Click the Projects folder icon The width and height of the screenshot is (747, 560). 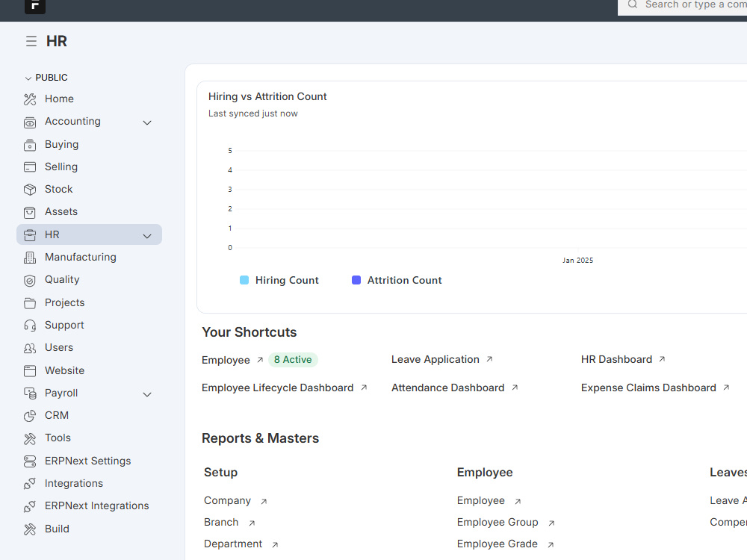point(30,303)
